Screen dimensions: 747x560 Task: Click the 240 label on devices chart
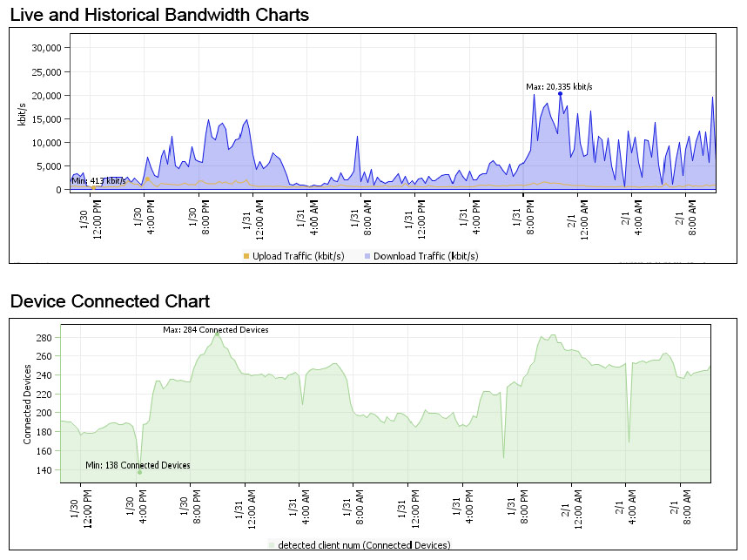(x=44, y=375)
